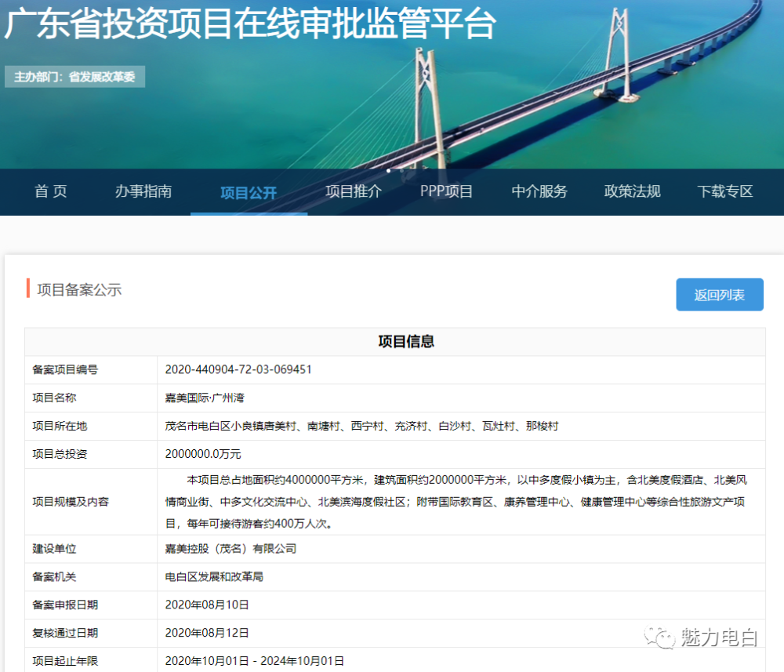
Task: Click the banner carousel indicator dot
Action: coord(389,170)
